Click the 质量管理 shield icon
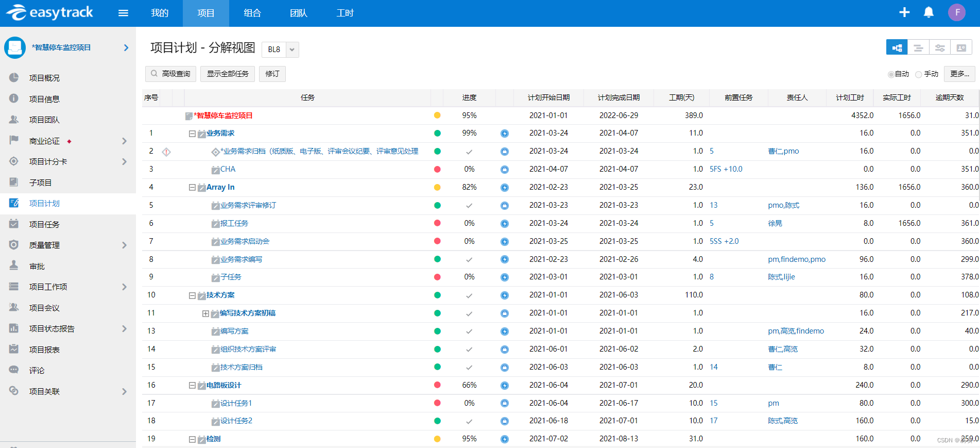 (14, 245)
